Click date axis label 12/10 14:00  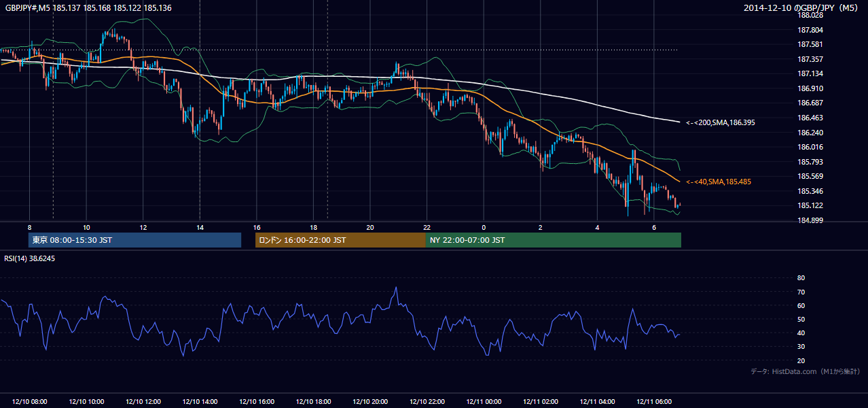[200, 402]
